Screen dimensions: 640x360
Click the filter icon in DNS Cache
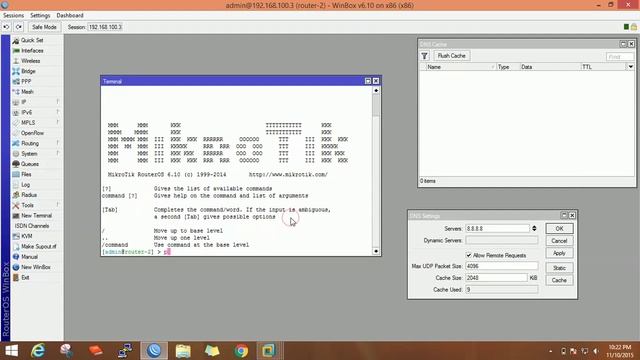point(424,56)
